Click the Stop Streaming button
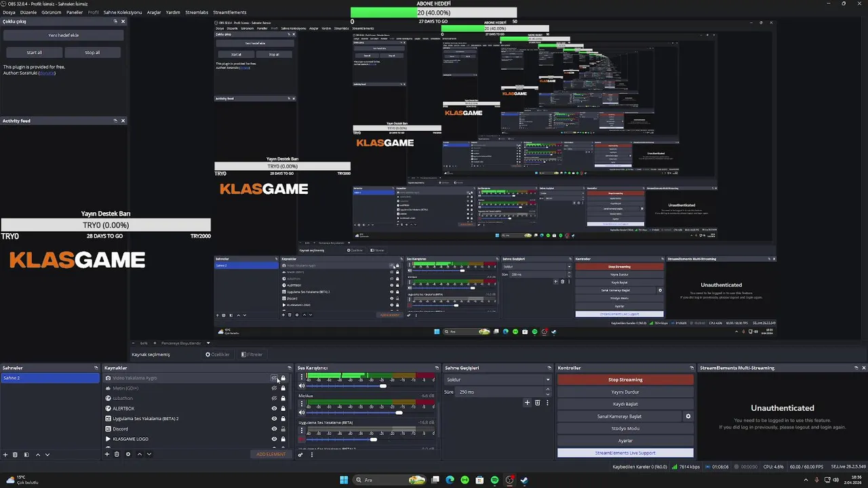The height and width of the screenshot is (488, 868). click(x=625, y=380)
